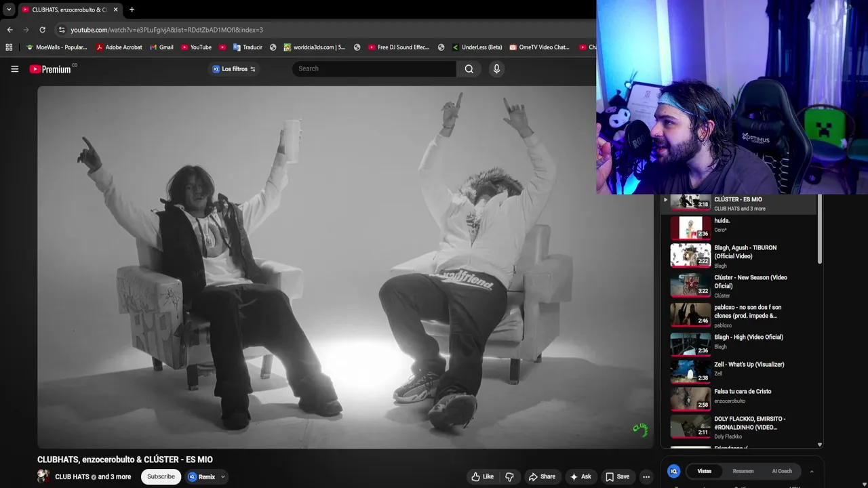Close the CLUBHATS browser tab
The height and width of the screenshot is (488, 868).
tap(115, 9)
